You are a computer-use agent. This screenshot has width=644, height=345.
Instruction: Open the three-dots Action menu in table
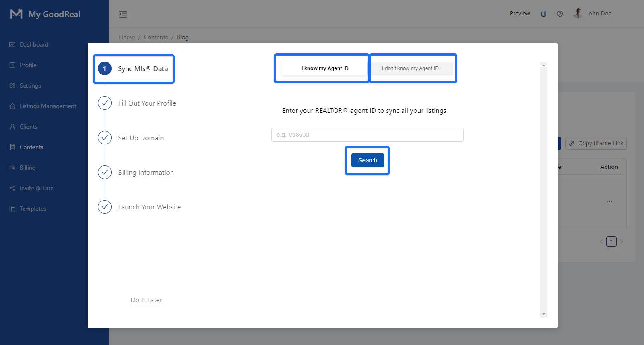coord(609,202)
